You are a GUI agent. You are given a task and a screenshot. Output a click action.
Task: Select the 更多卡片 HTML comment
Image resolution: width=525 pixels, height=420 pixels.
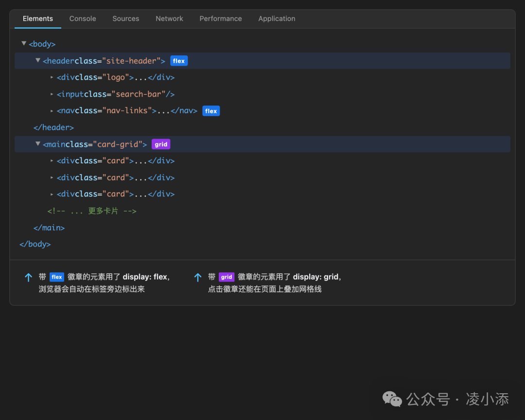(x=92, y=211)
